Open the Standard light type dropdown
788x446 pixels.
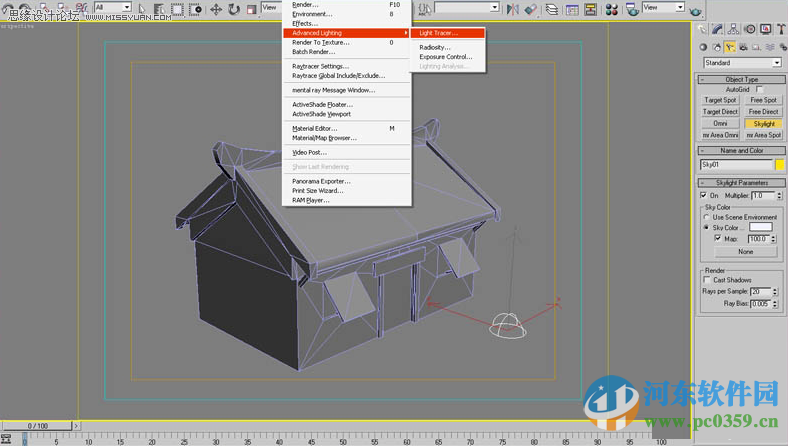pos(740,63)
